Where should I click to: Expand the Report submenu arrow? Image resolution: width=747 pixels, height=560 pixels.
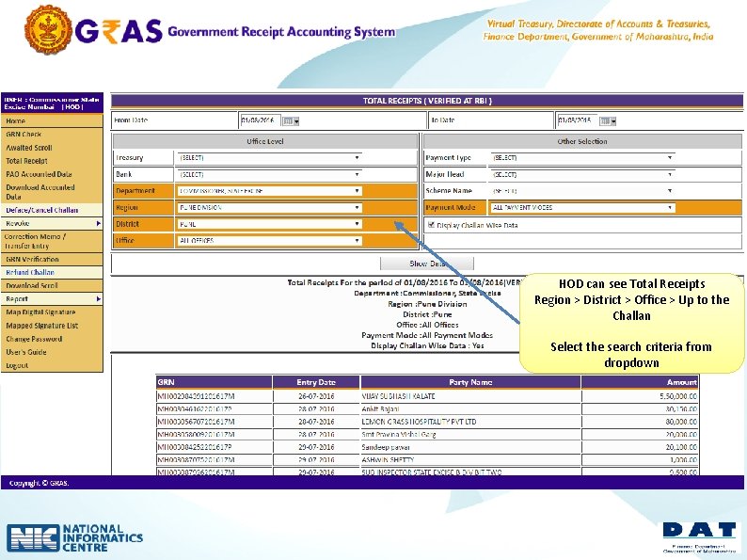coord(98,299)
